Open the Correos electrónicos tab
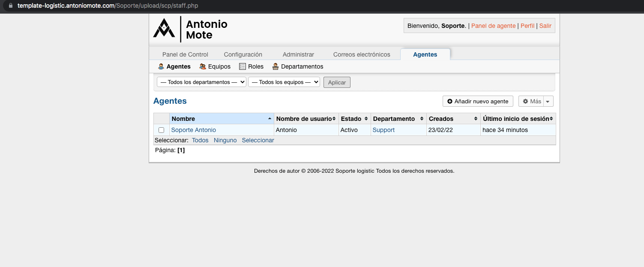This screenshot has height=267, width=644. (x=362, y=54)
